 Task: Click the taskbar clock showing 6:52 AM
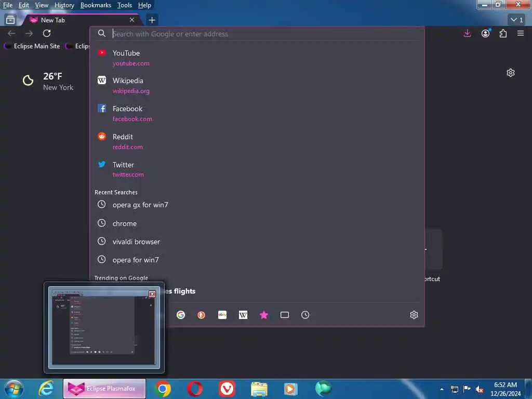pyautogui.click(x=506, y=389)
